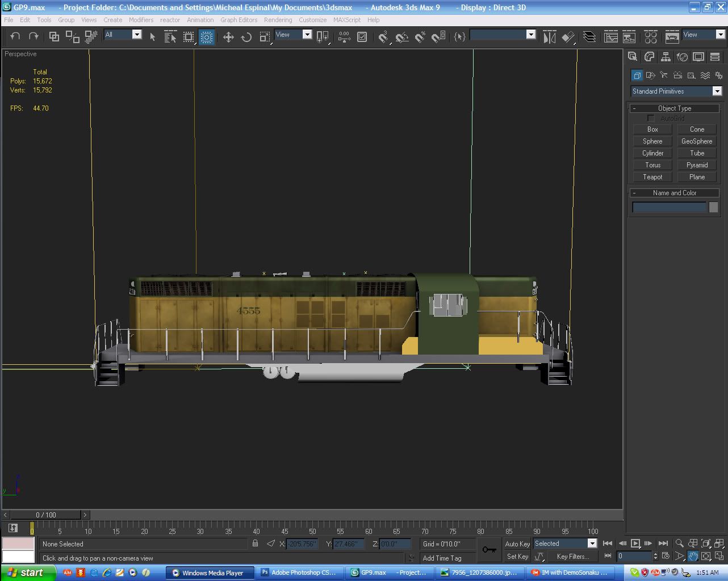Image resolution: width=728 pixels, height=581 pixels.
Task: Click the object color swatch
Action: tap(714, 208)
